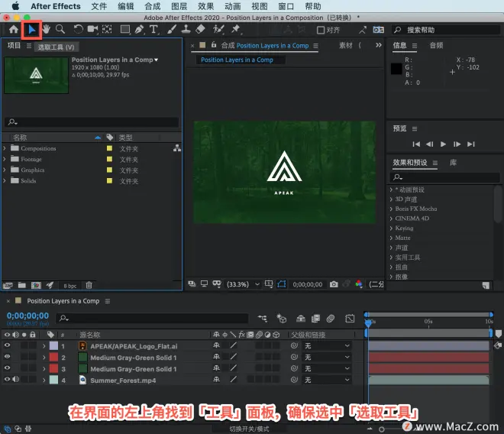Select the Pen tool

coord(139,29)
